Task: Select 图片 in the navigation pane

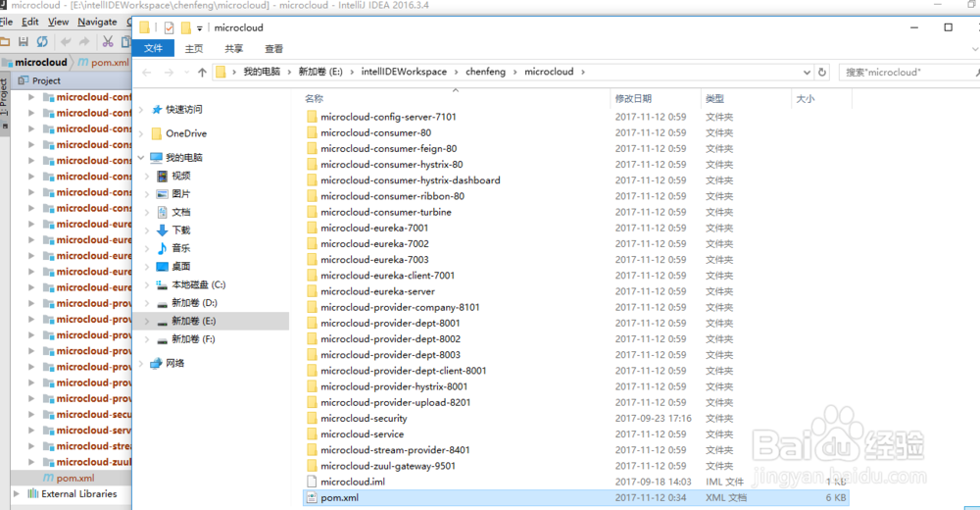Action: 173,194
